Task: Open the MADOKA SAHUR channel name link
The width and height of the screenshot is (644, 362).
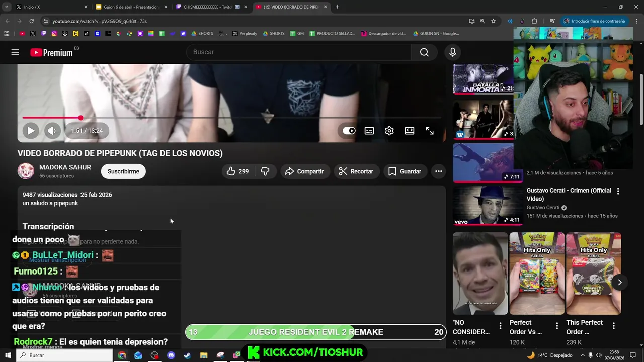Action: tap(65, 167)
